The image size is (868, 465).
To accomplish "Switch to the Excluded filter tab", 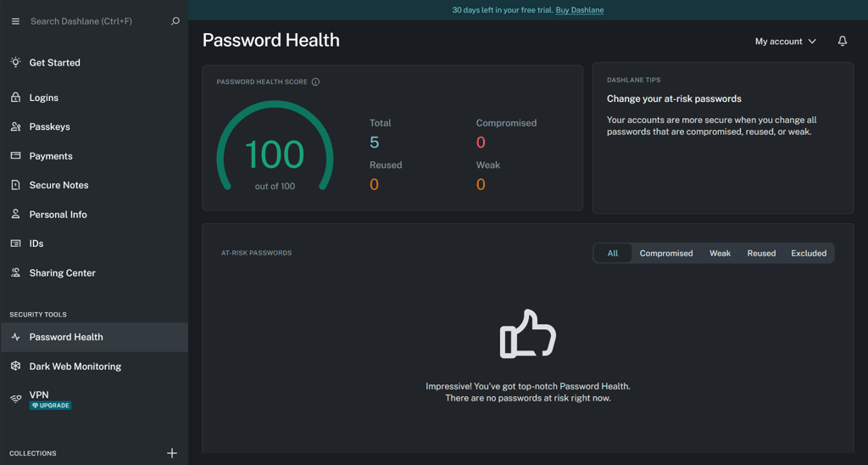I will coord(808,253).
